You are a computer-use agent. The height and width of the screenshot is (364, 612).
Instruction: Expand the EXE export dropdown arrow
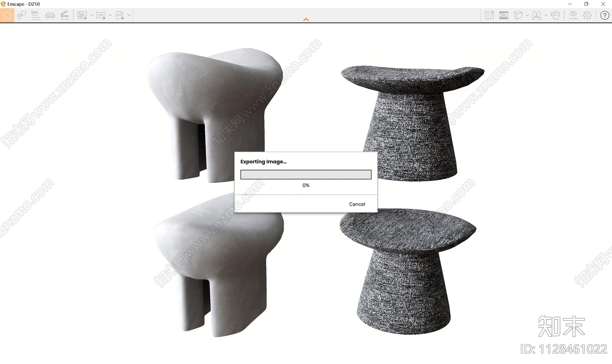click(x=129, y=15)
